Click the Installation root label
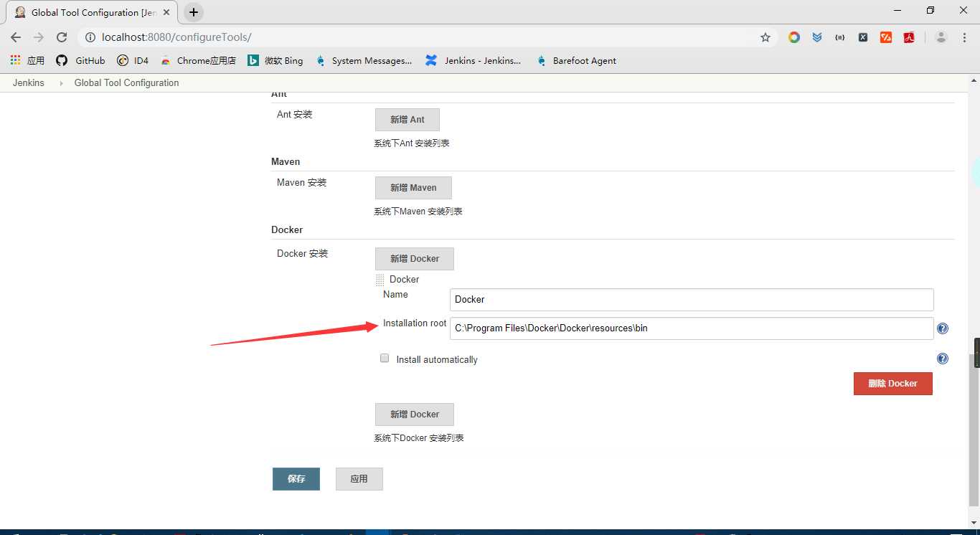 pos(415,323)
